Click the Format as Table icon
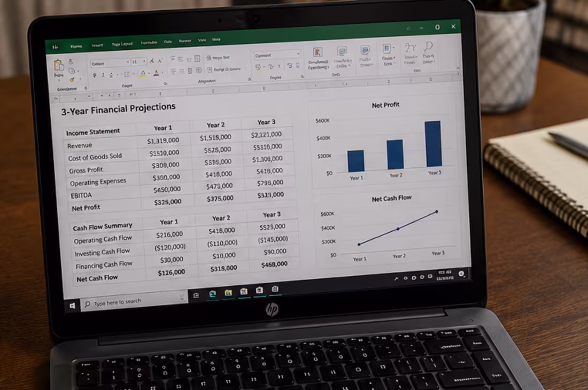Viewport: 588px width, 390px height. pyautogui.click(x=342, y=52)
